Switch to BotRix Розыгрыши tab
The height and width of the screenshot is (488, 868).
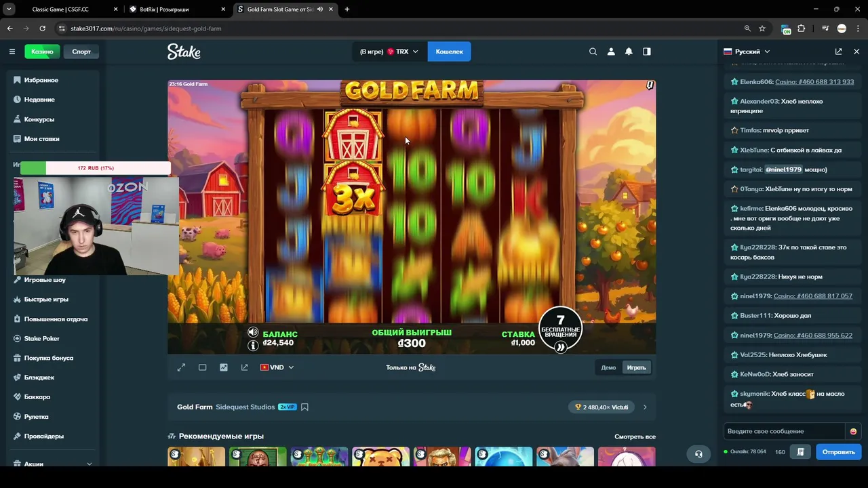176,9
